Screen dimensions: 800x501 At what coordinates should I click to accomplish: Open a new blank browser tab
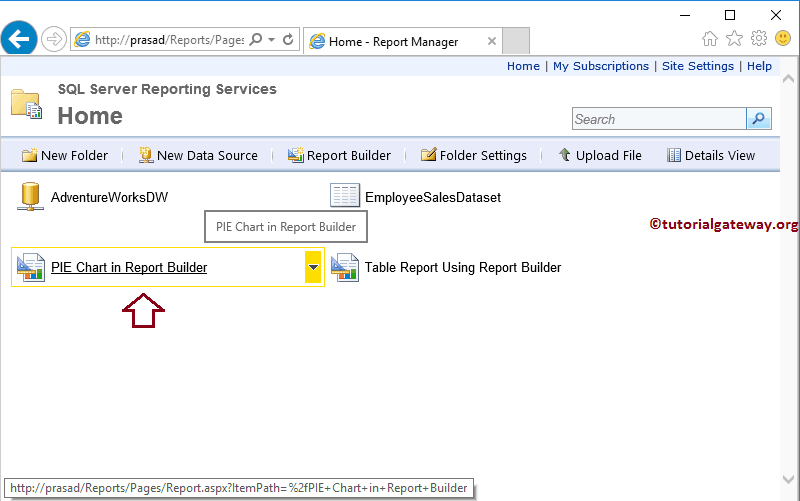pos(516,41)
